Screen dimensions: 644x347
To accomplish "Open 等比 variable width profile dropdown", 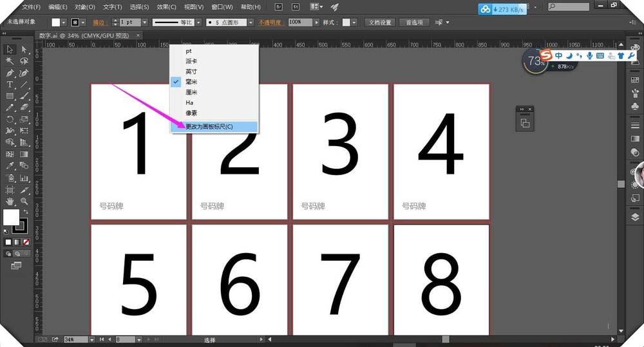I will pos(198,22).
